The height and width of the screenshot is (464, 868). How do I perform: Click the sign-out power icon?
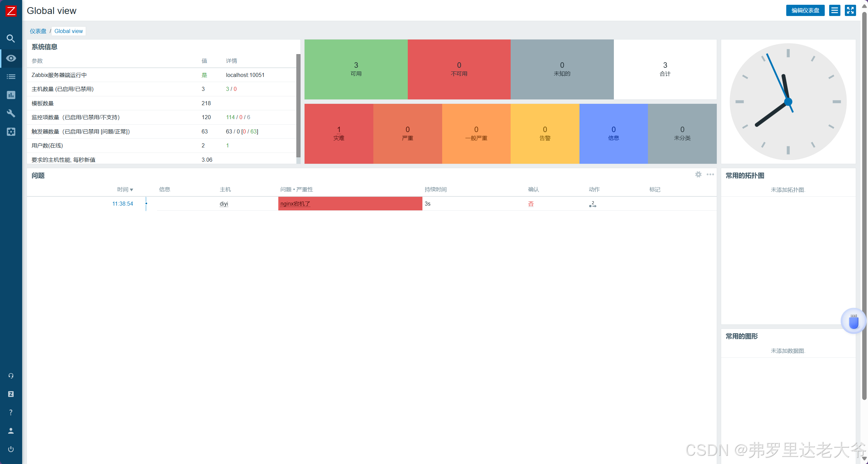tap(11, 449)
